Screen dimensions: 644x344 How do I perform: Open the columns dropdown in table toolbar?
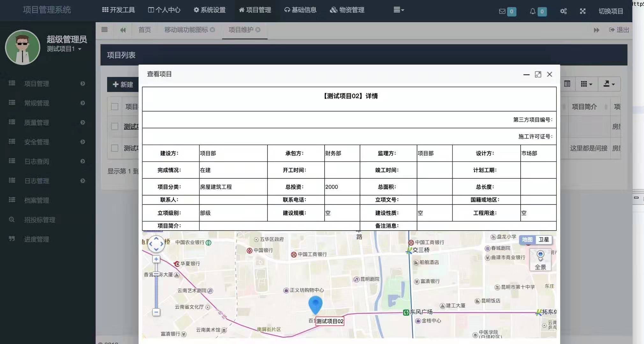586,84
